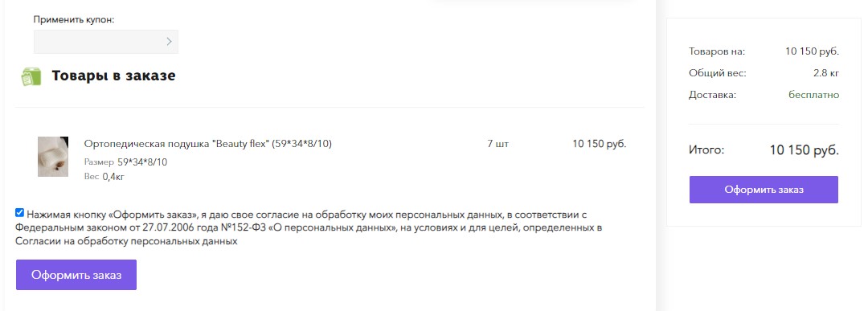Image resolution: width=868 pixels, height=311 pixels.
Task: Click Оформить заказ in the totals summary panel
Action: coord(764,190)
